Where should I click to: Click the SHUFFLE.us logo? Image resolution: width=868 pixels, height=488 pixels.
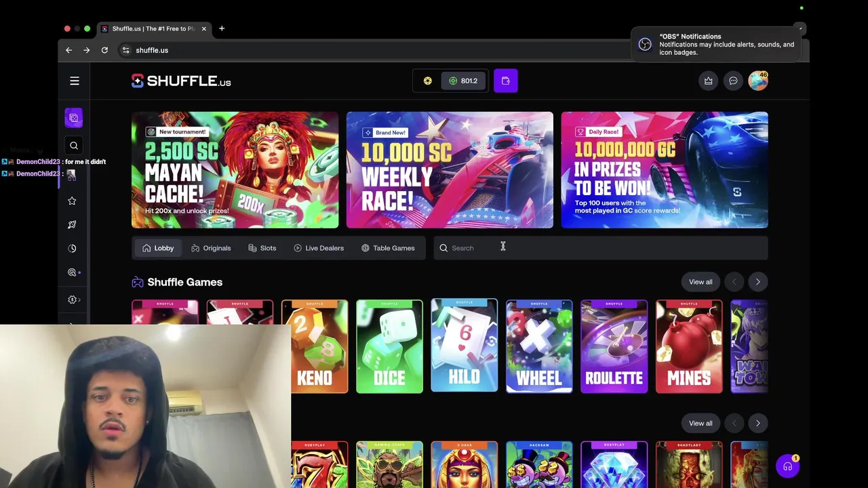point(181,81)
